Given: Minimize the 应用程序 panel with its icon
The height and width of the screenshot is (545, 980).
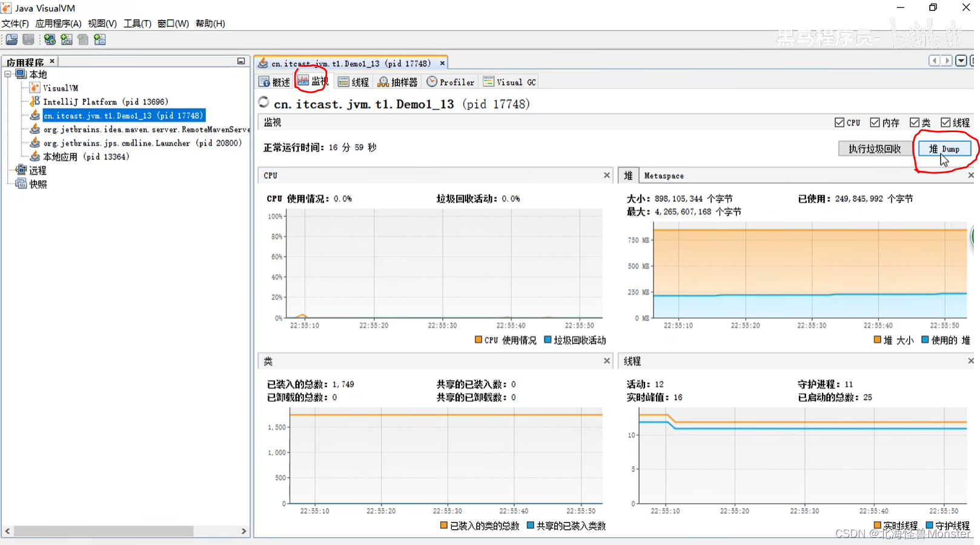Looking at the screenshot, I should [x=241, y=61].
